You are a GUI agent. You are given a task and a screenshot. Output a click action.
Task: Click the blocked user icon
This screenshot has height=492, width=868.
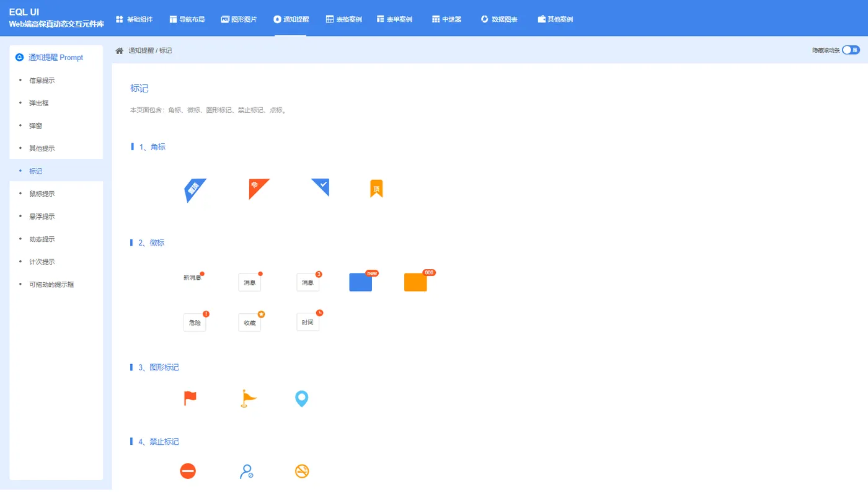[x=246, y=472]
